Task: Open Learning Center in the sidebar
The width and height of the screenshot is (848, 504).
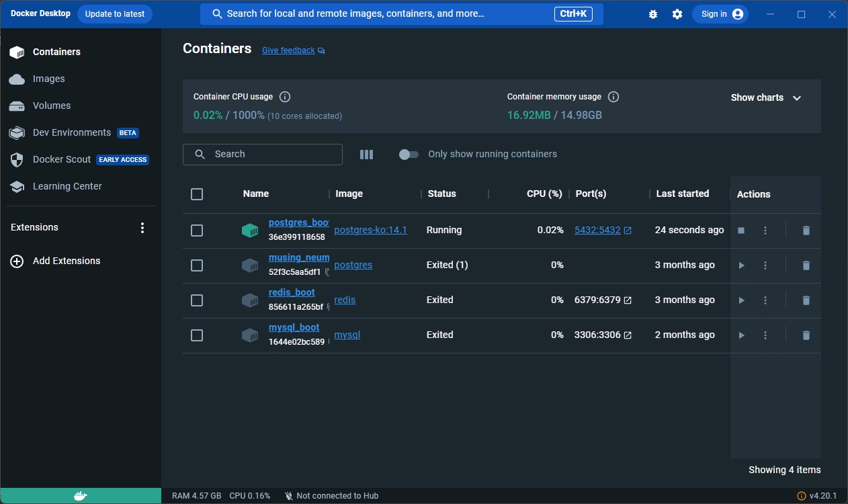Action: pyautogui.click(x=81, y=186)
